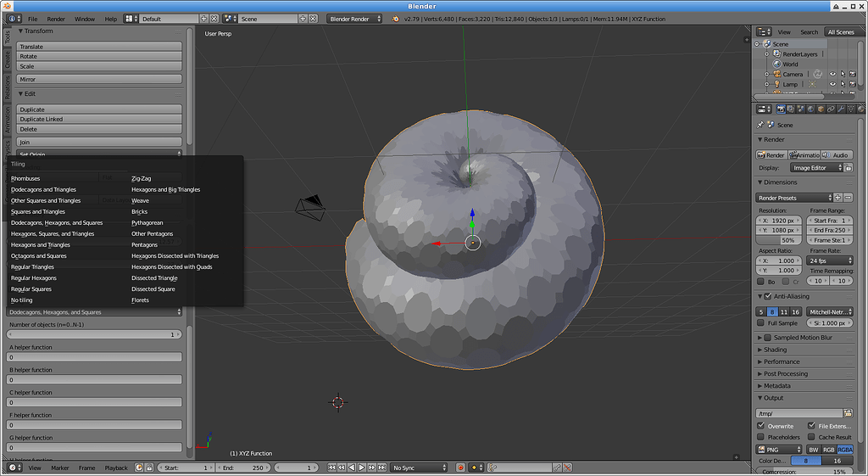Toggle the File Extensions checkbox
The image size is (868, 476).
click(811, 426)
